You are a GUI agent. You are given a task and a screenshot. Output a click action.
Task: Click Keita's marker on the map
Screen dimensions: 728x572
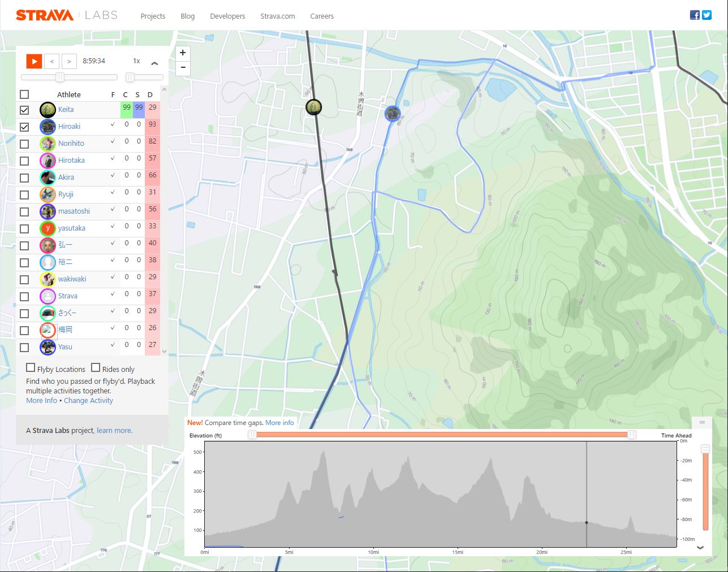314,107
